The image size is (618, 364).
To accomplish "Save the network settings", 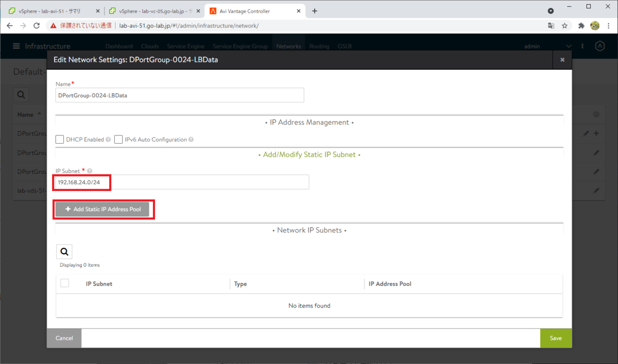I will [556, 338].
